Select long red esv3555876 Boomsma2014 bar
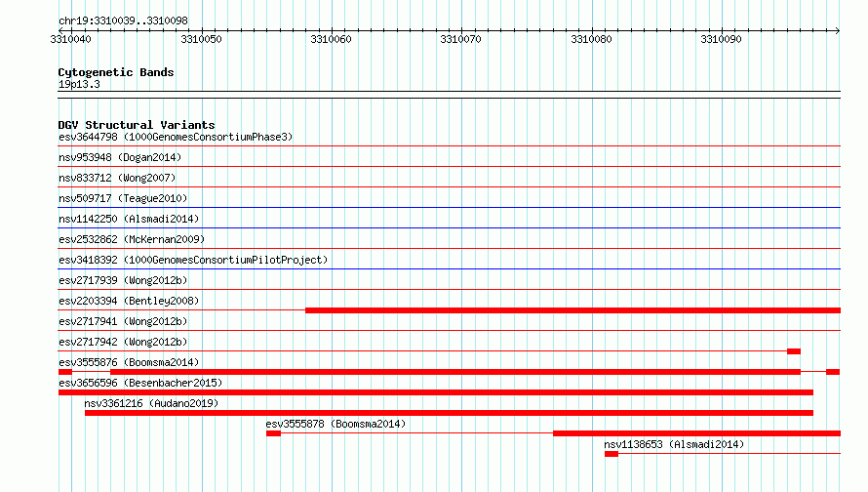This screenshot has height=492, width=868. pos(455,372)
